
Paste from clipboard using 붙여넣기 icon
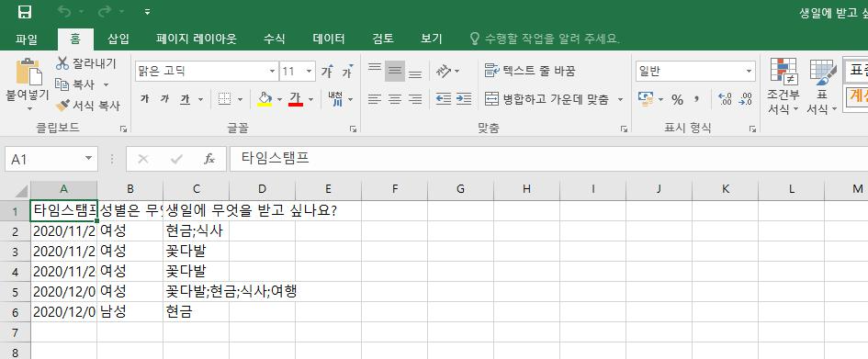click(x=28, y=73)
